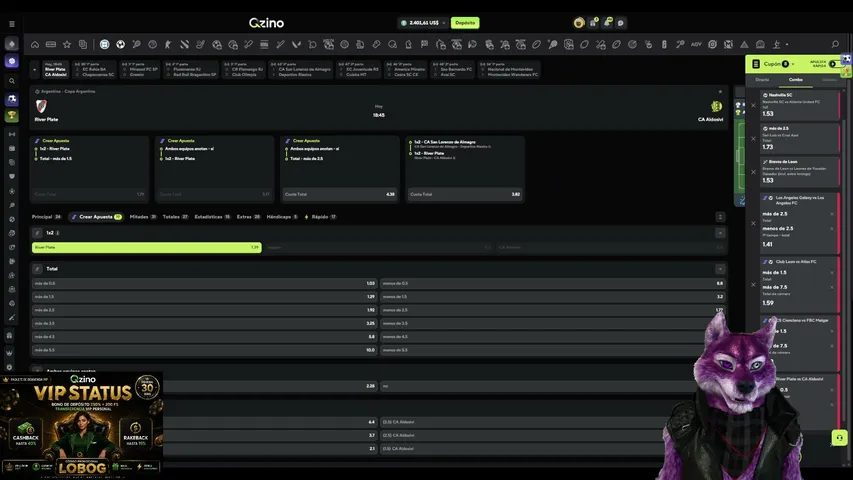The image size is (853, 480).
Task: Toggle the 1x2 bet builder pencil
Action: (x=38, y=233)
